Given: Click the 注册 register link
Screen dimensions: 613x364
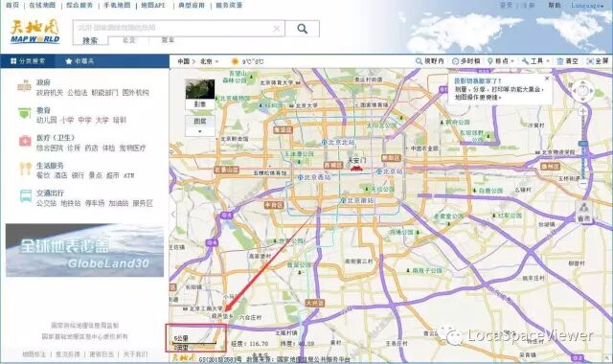Looking at the screenshot, I should point(529,6).
